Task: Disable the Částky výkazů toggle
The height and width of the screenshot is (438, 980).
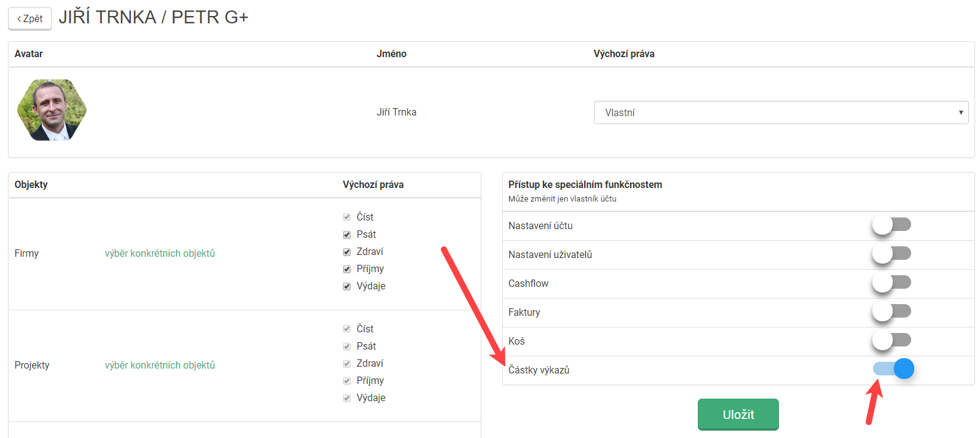Action: tap(893, 369)
